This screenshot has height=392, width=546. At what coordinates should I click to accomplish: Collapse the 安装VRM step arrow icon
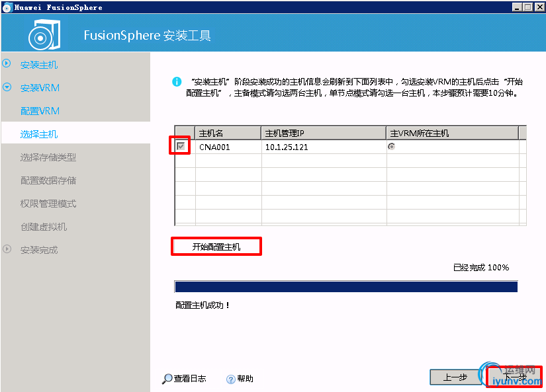[x=7, y=87]
